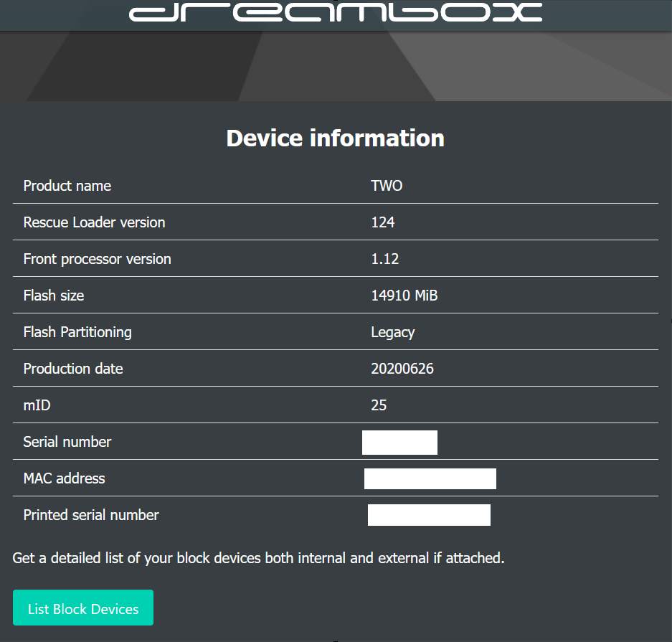Screen dimensions: 672x642
Task: Click the List Block Devices button
Action: [x=83, y=608]
